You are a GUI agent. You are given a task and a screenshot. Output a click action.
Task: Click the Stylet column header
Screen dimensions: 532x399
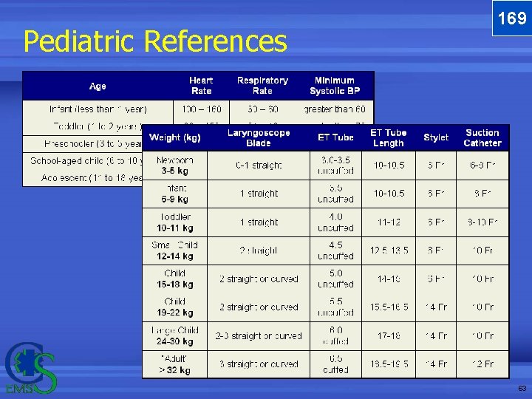point(436,137)
